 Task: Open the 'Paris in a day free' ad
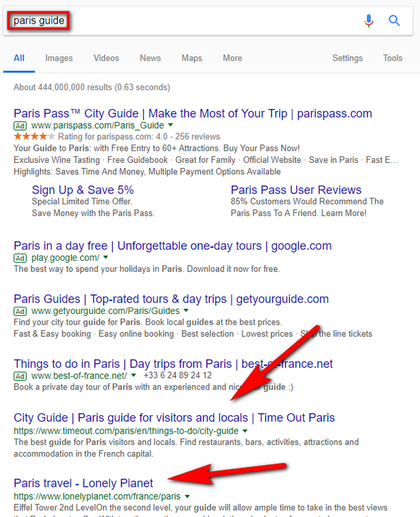click(173, 246)
